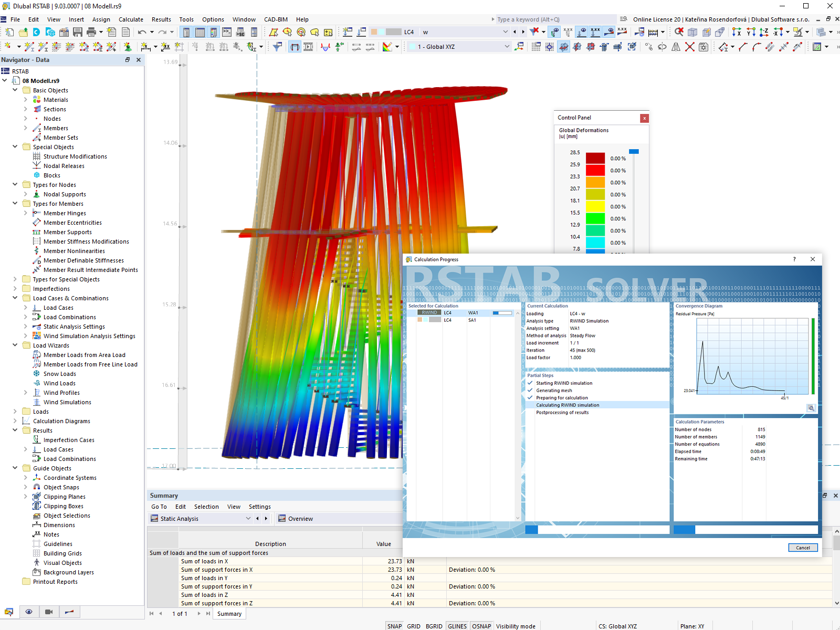This screenshot has width=840, height=630.
Task: Click the result animation filmstrip icon
Action: [309, 47]
